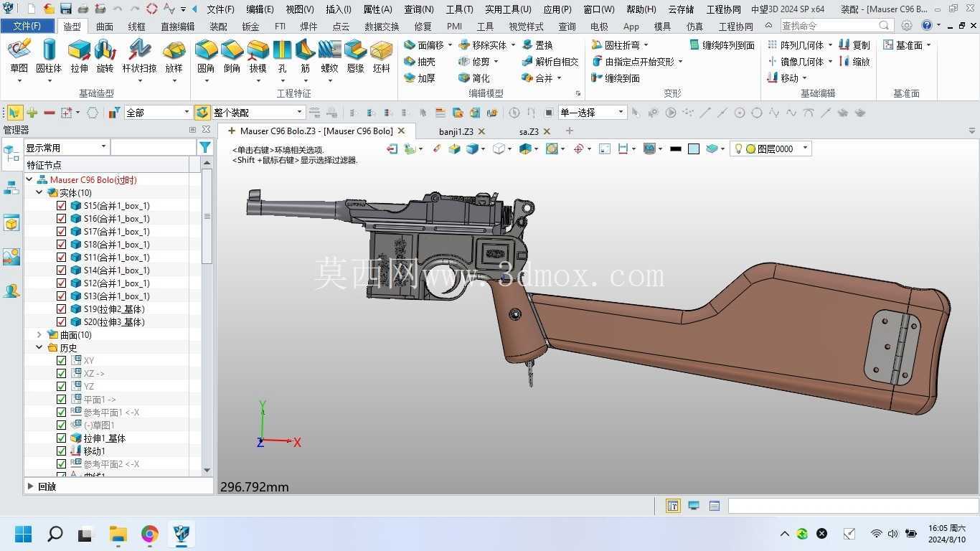This screenshot has height=551, width=980.
Task: Click the 文件(F) file button
Action: (27, 26)
